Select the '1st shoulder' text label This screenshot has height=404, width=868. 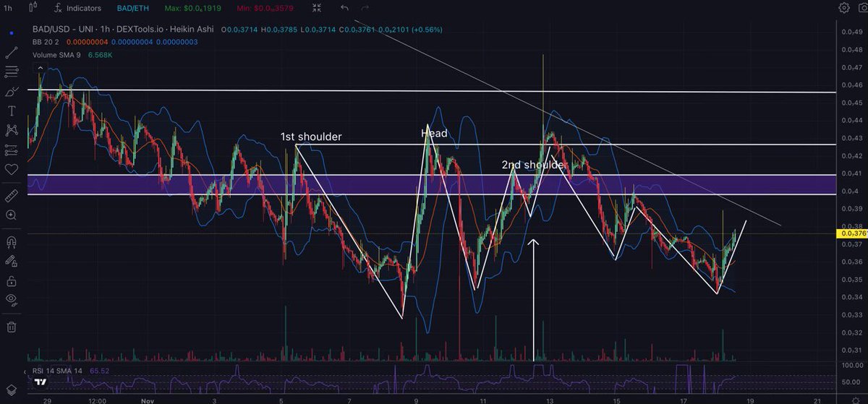tap(311, 137)
